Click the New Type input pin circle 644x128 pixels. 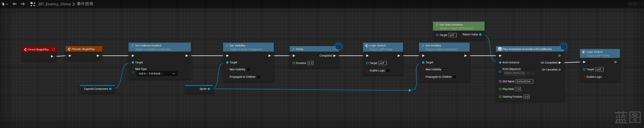pos(133,72)
